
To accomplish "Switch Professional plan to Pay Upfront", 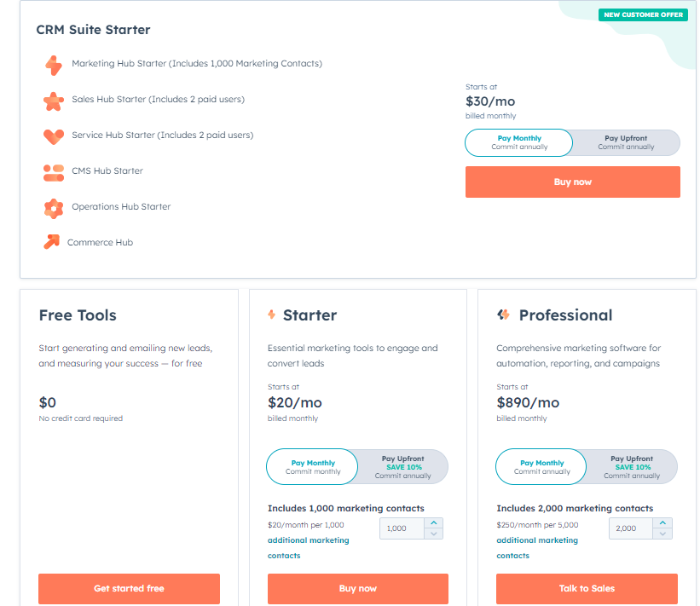I will 632,467.
